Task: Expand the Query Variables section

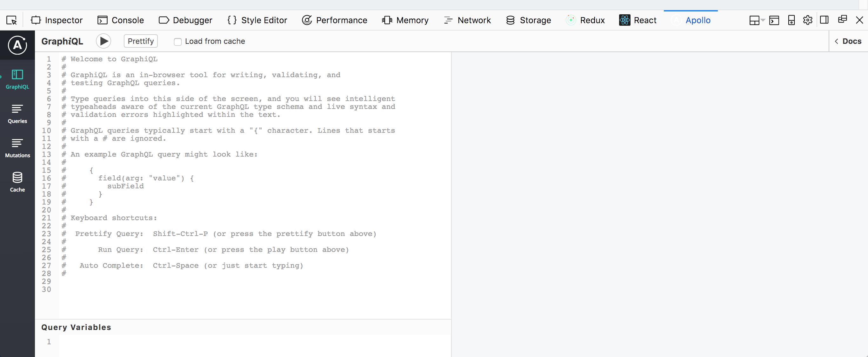Action: (x=76, y=327)
